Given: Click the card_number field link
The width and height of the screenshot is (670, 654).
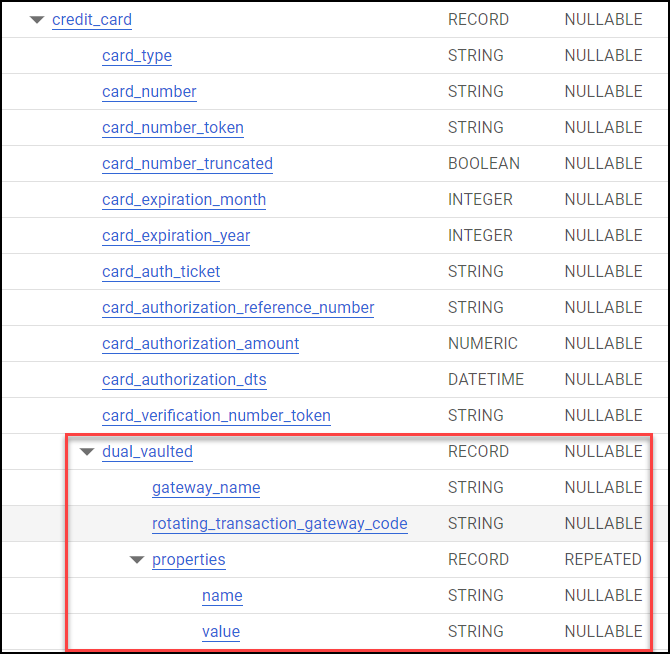Looking at the screenshot, I should pos(149,91).
